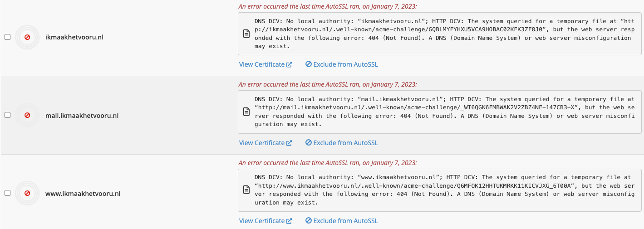Open View Certificate for ikmaakhetvooru.nl
644x229 pixels.
click(262, 64)
